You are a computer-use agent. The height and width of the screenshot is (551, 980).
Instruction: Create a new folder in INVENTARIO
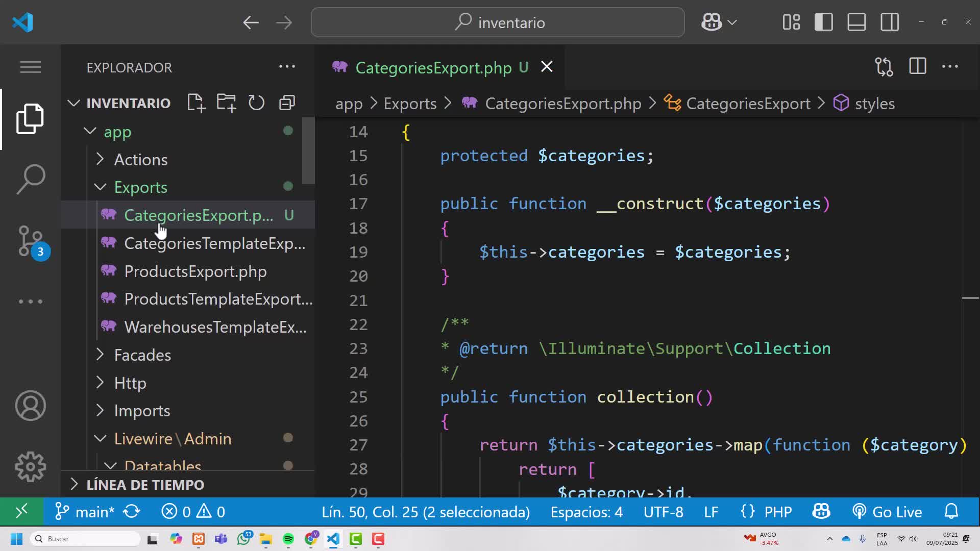click(x=226, y=103)
